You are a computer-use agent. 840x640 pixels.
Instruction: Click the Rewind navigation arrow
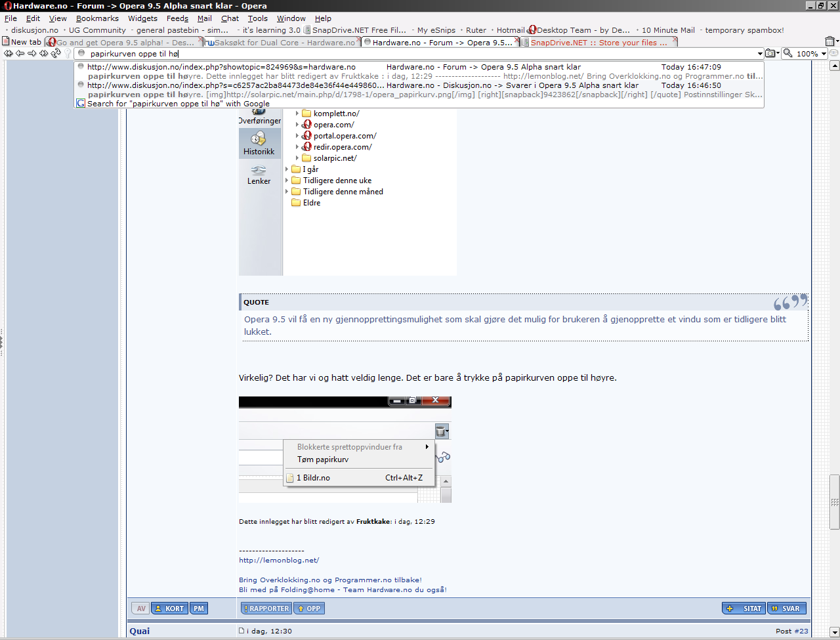pyautogui.click(x=9, y=53)
